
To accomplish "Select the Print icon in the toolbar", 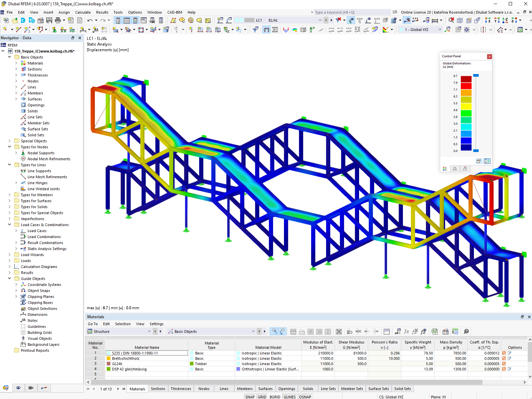I will [58, 20].
